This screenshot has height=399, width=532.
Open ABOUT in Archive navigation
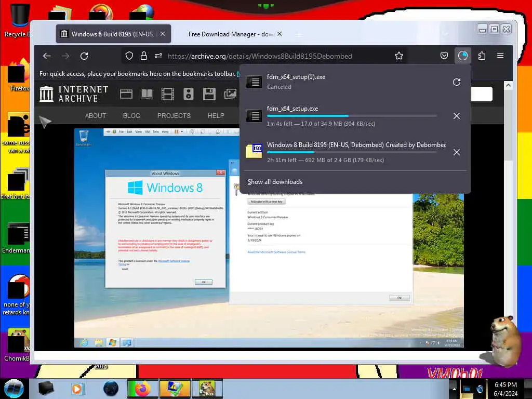pos(96,116)
